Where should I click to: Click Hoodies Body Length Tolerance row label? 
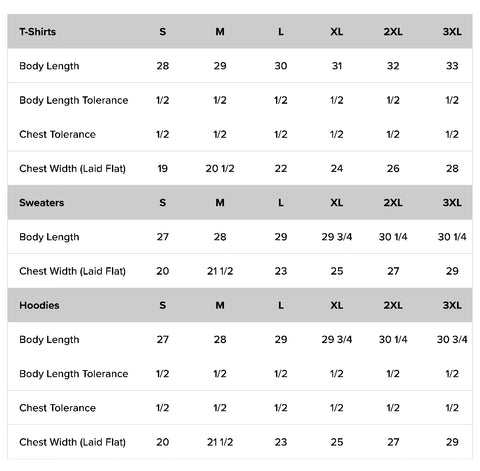pyautogui.click(x=74, y=374)
